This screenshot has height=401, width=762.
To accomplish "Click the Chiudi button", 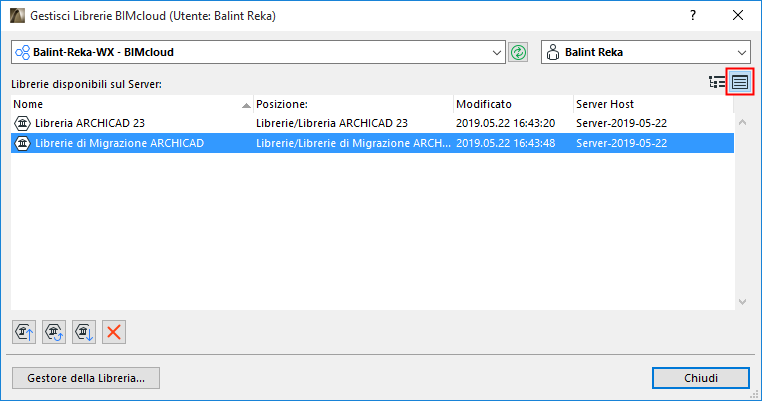I will [x=701, y=378].
